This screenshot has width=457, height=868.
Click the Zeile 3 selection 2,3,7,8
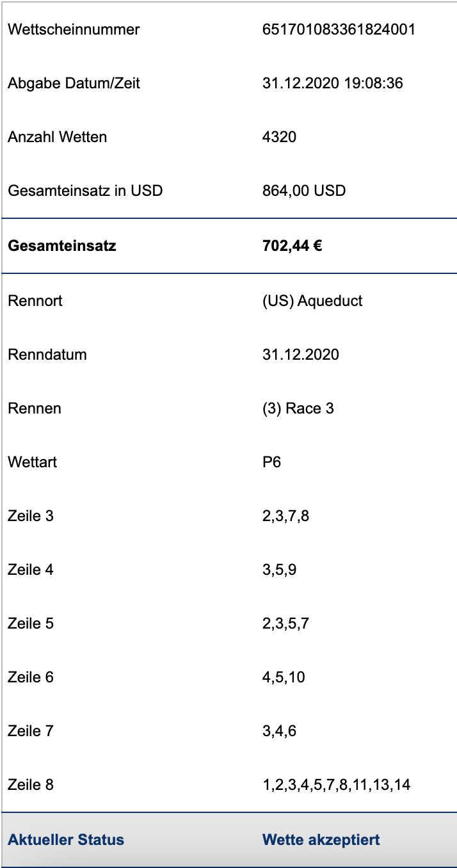coord(285,515)
